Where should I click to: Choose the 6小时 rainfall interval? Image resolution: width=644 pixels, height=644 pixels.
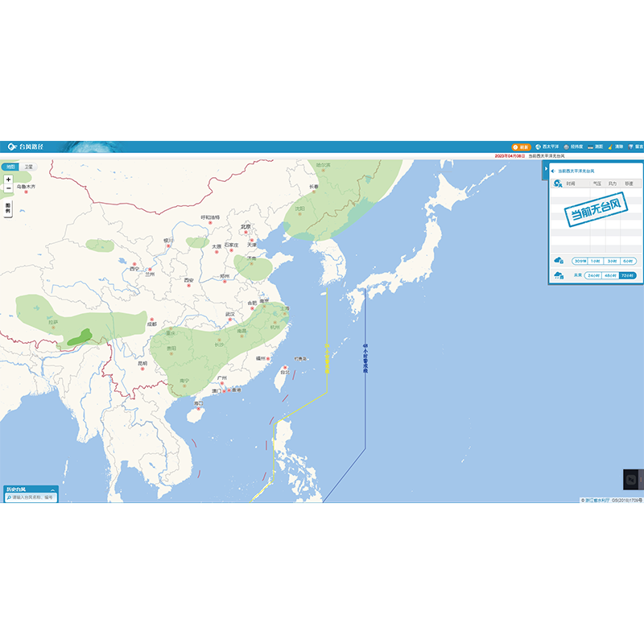point(628,261)
